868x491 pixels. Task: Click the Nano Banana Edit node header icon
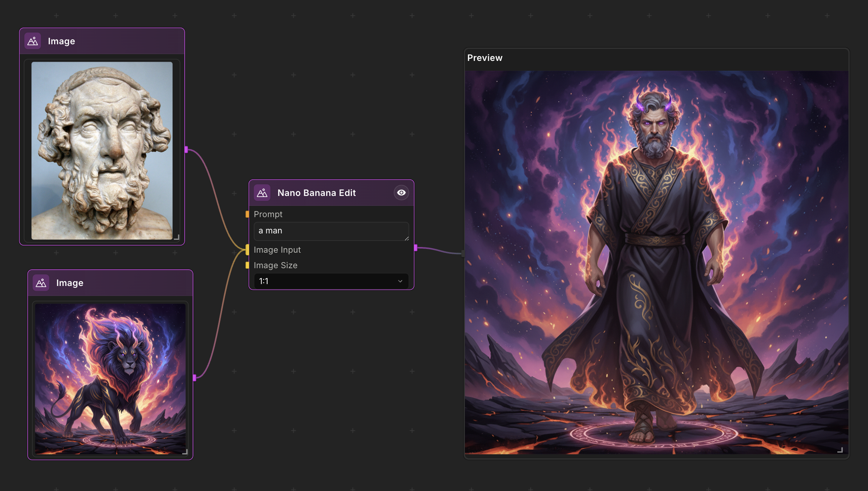[x=262, y=193]
